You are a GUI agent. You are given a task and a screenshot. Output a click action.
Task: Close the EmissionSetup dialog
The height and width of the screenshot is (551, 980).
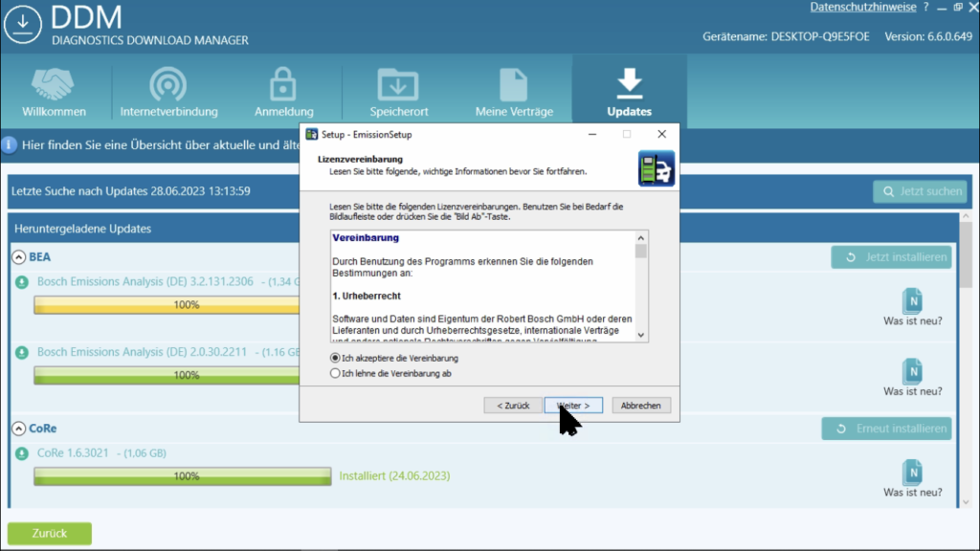pos(662,134)
